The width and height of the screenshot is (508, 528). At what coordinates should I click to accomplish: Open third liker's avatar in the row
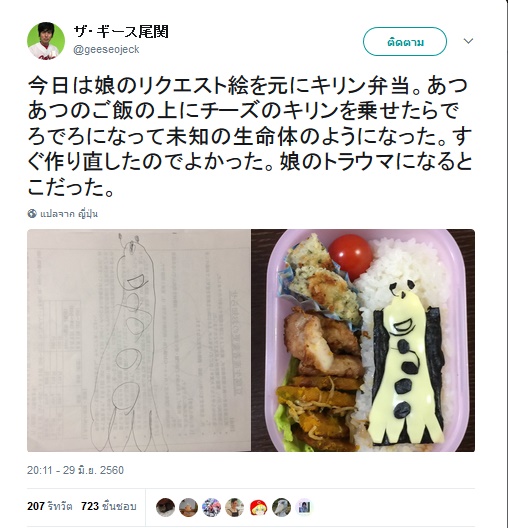click(212, 507)
